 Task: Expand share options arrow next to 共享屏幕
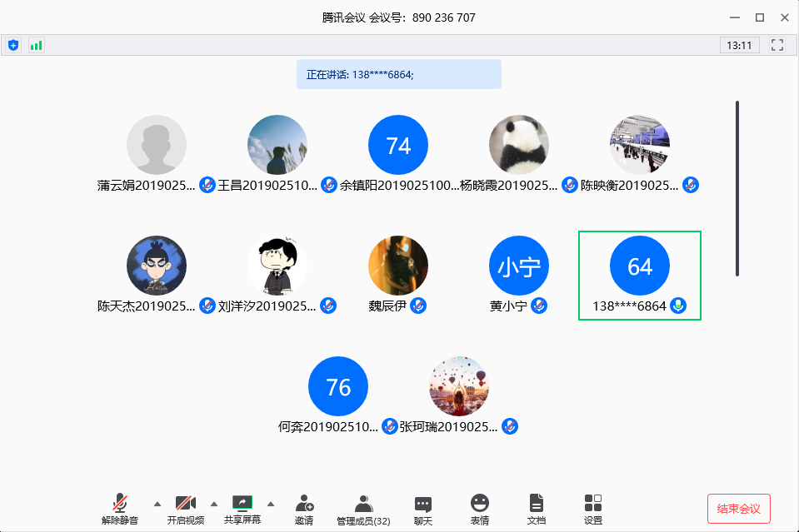click(x=270, y=504)
